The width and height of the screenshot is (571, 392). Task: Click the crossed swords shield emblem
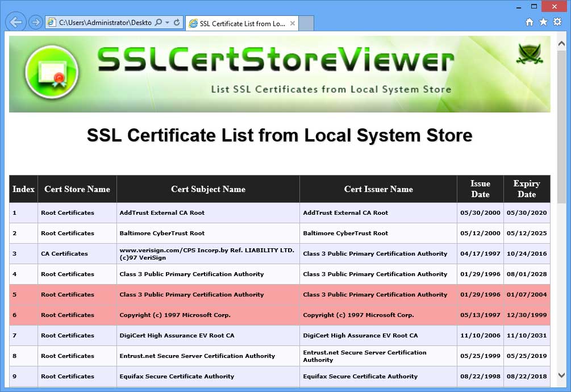[x=530, y=54]
